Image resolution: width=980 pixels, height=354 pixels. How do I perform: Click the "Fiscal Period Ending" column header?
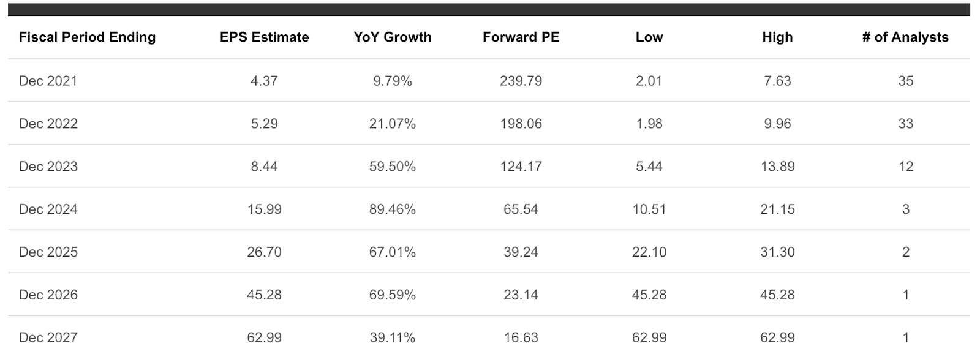tap(87, 37)
